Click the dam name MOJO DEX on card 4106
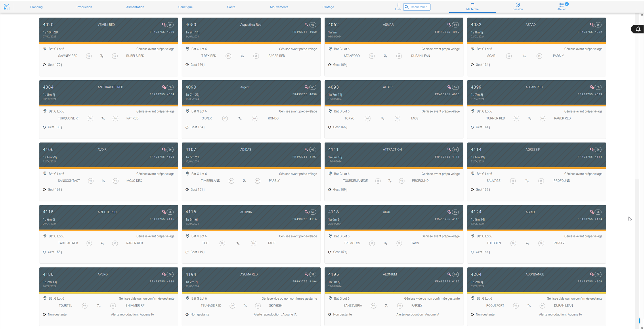 click(134, 181)
